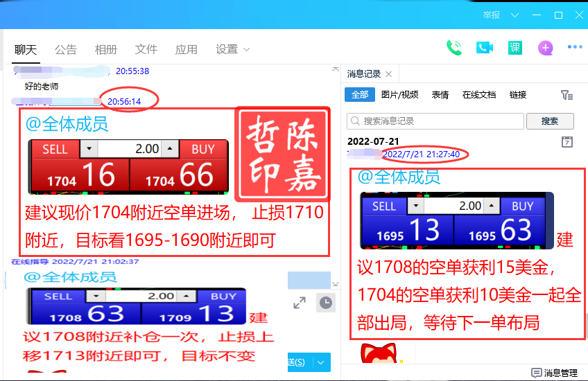The width and height of the screenshot is (588, 381).
Task: Open the title bar dropdown arrow beside 举报
Action: click(x=514, y=15)
